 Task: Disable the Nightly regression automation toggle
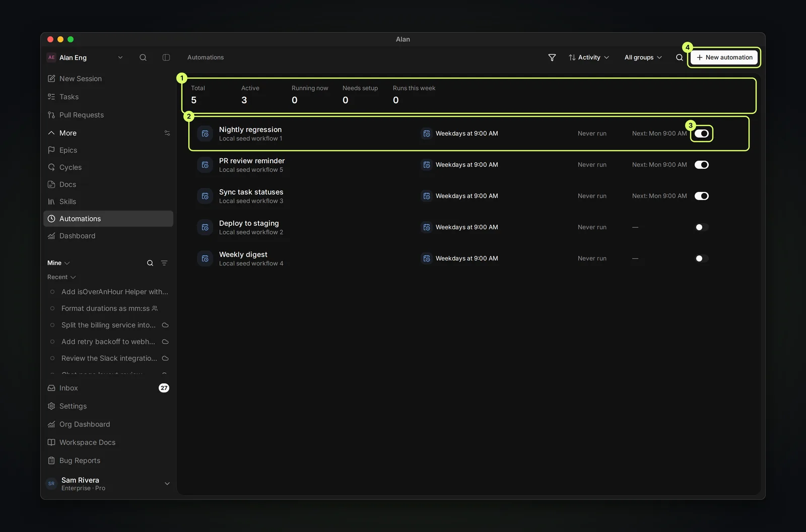[x=702, y=134]
